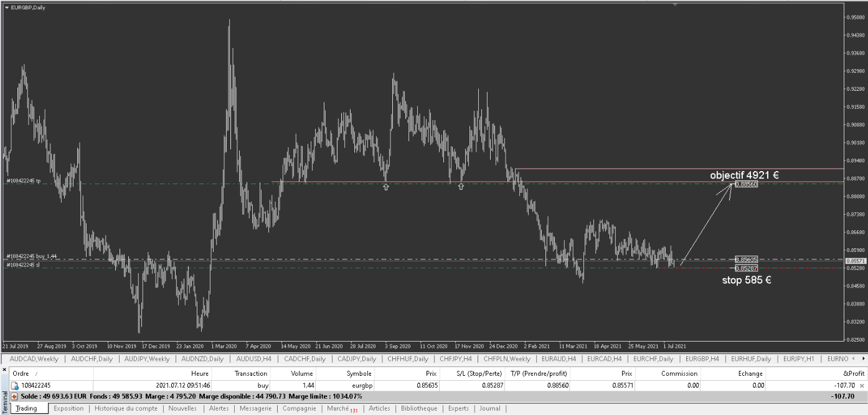Switch to the EURCHF,Daily chart tab
Image resolution: width=868 pixels, height=415 pixels.
[x=653, y=359]
